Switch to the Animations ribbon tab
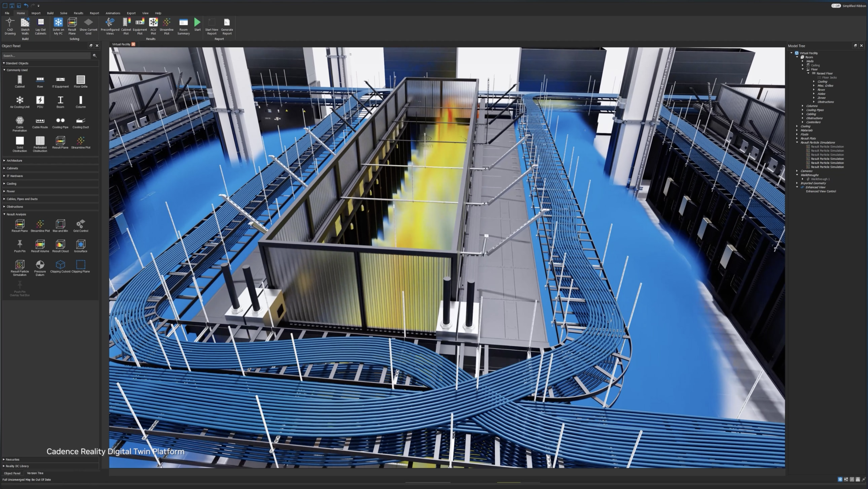Viewport: 868px width, 489px height. pyautogui.click(x=113, y=13)
